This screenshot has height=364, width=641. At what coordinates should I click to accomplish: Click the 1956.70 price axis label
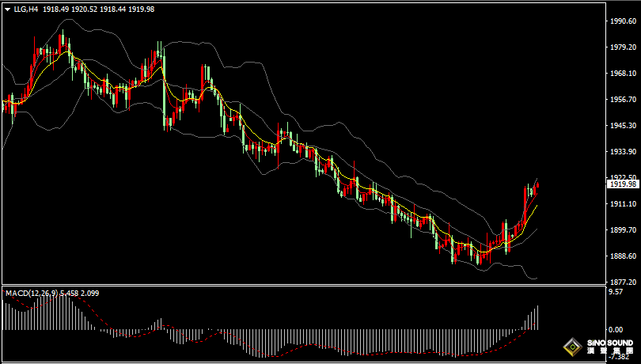pos(623,100)
